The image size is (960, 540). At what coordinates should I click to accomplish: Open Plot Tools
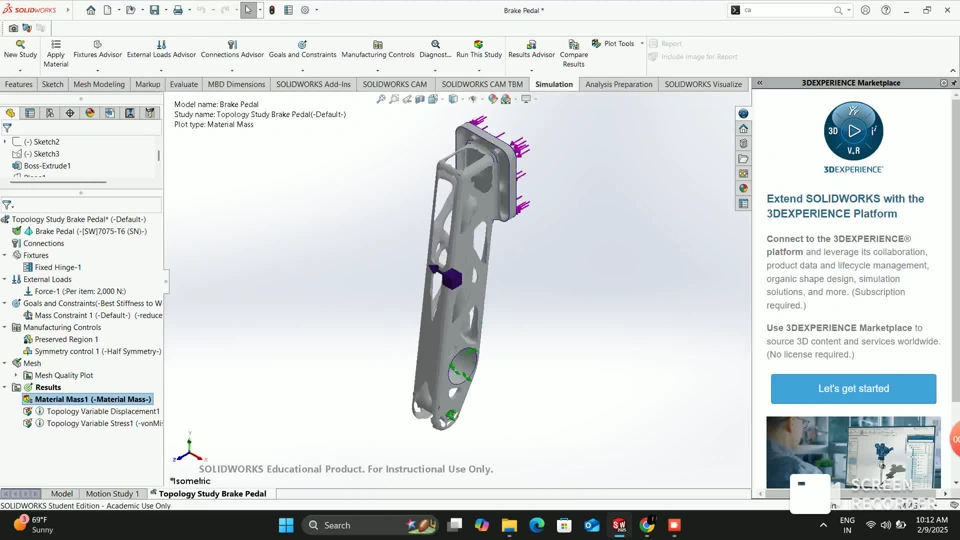tap(613, 43)
